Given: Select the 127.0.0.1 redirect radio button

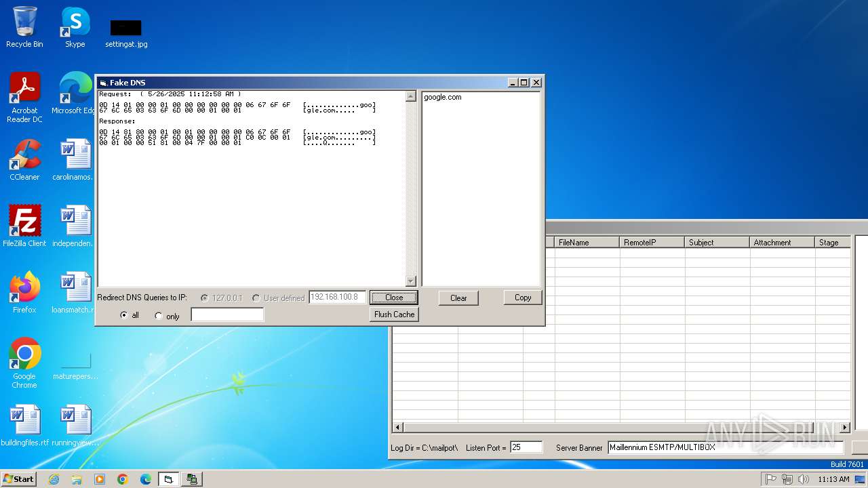Looking at the screenshot, I should (x=205, y=298).
